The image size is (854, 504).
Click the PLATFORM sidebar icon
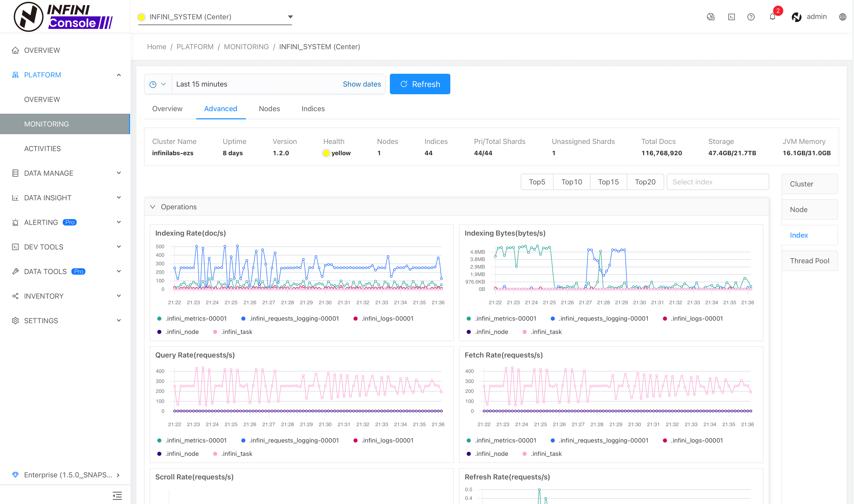15,75
